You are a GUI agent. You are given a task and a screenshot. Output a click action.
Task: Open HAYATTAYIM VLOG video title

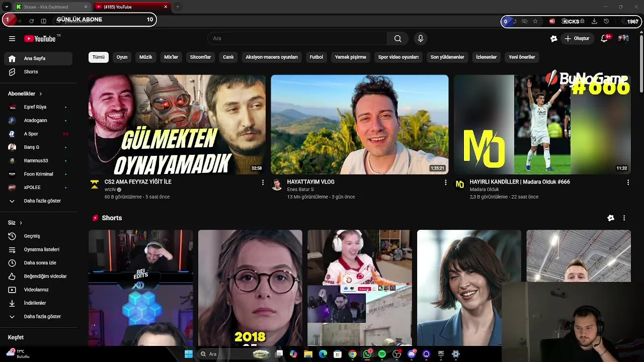click(311, 182)
